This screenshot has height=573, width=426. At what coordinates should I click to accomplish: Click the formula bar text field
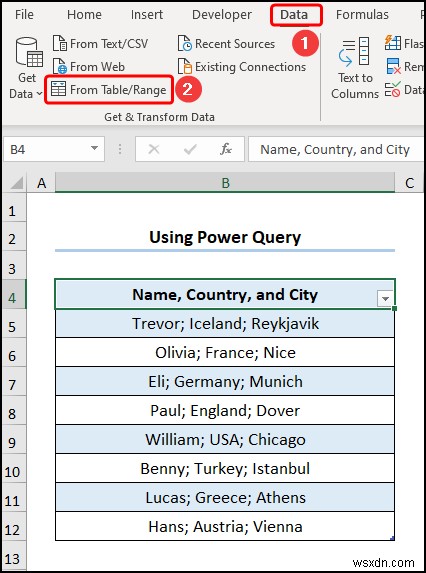click(x=335, y=149)
